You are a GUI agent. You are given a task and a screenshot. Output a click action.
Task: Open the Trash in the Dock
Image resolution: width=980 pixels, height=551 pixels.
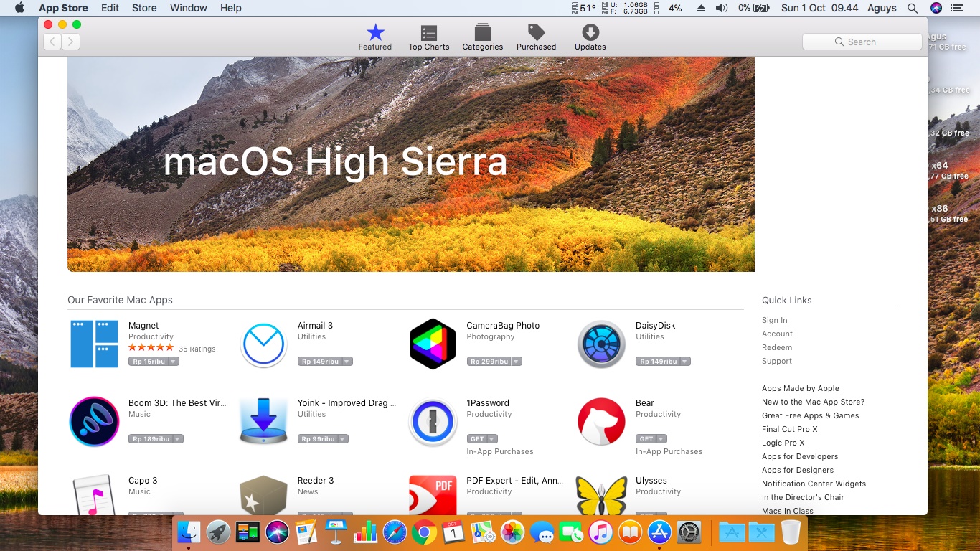[x=791, y=532]
